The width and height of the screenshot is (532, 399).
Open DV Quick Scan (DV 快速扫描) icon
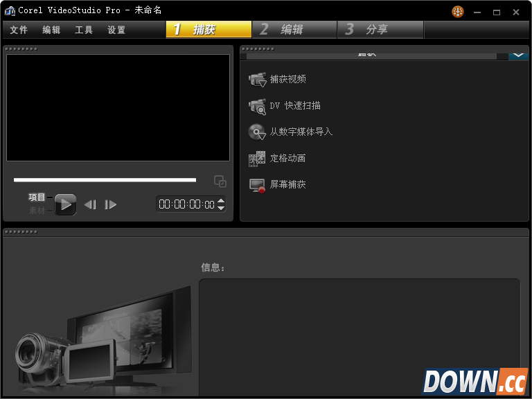point(257,106)
